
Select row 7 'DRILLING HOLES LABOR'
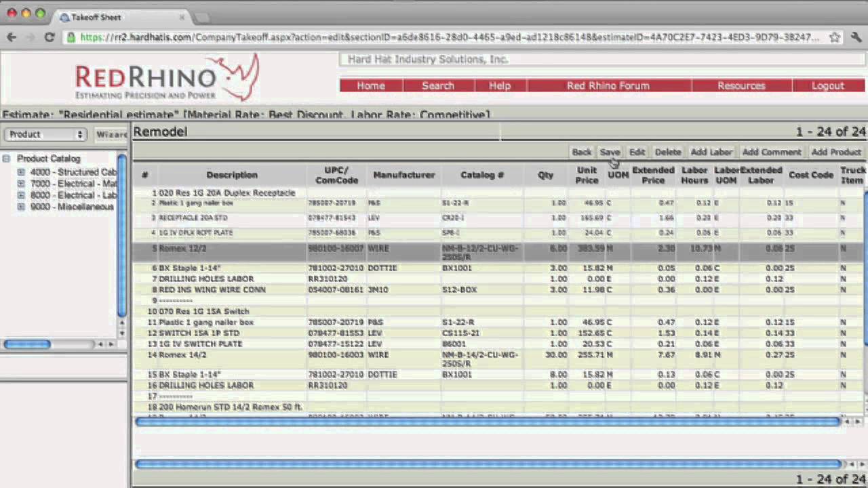tap(498, 279)
